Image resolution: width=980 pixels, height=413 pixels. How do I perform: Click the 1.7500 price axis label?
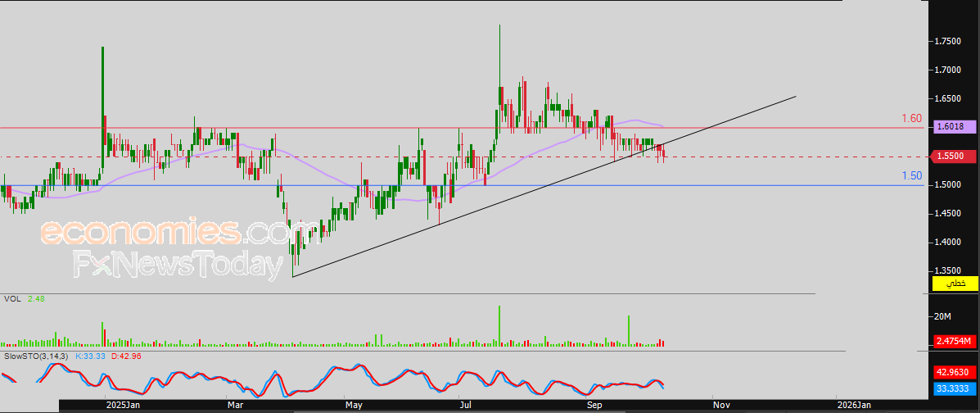pyautogui.click(x=946, y=41)
